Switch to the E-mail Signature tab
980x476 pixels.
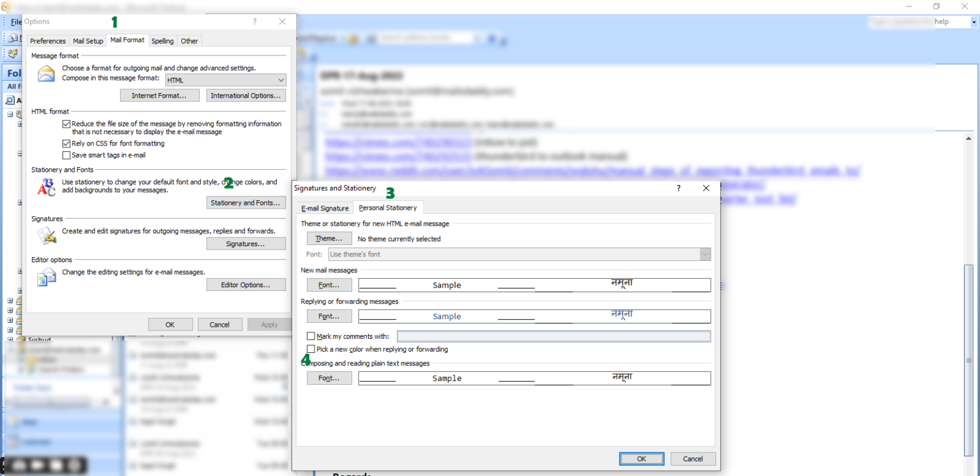325,208
